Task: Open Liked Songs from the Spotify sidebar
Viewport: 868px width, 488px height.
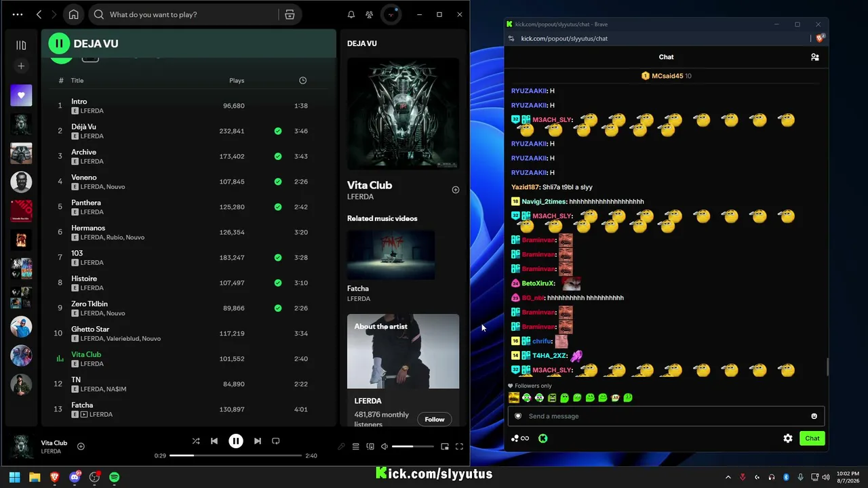Action: click(x=21, y=96)
